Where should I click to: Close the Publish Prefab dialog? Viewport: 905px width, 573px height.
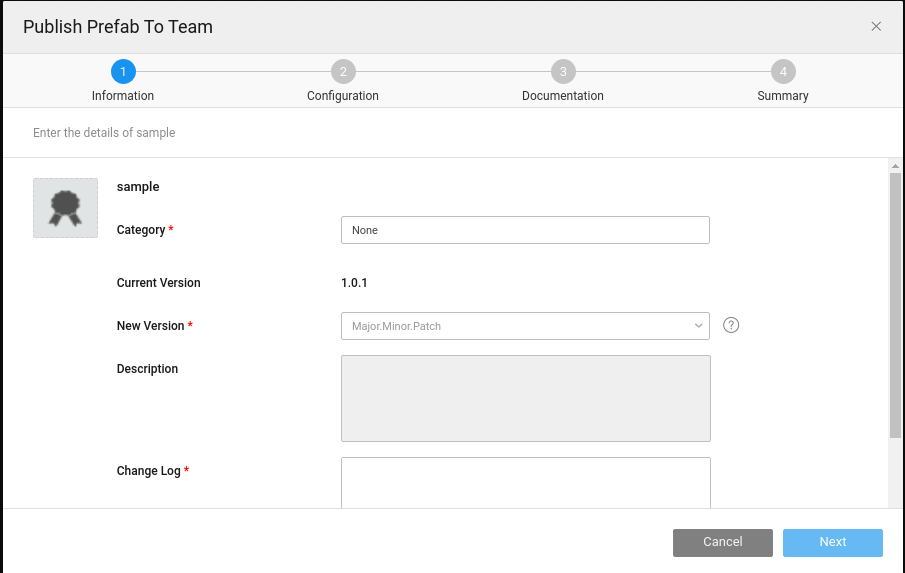[876, 27]
